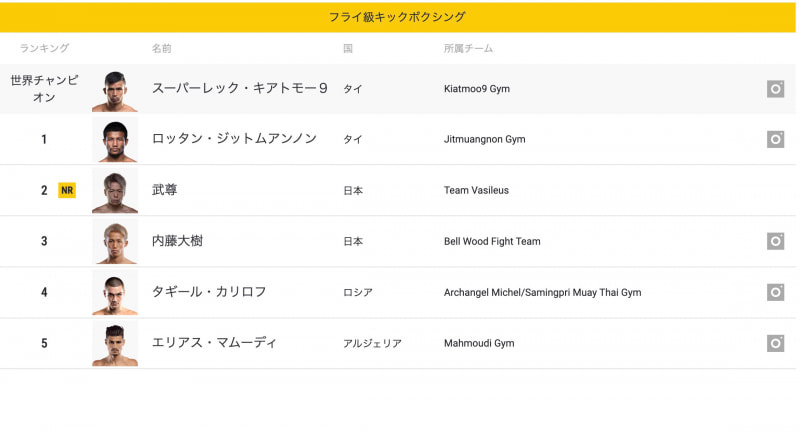
Task: Open ロッタン・ジットムアンノン fighter photo
Action: [115, 140]
